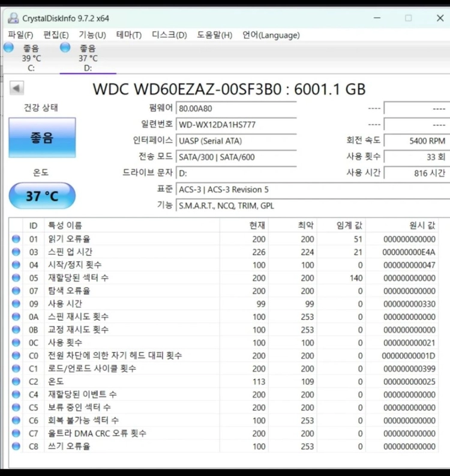Click the power on count value 33 회
The width and height of the screenshot is (450, 476).
click(x=417, y=157)
